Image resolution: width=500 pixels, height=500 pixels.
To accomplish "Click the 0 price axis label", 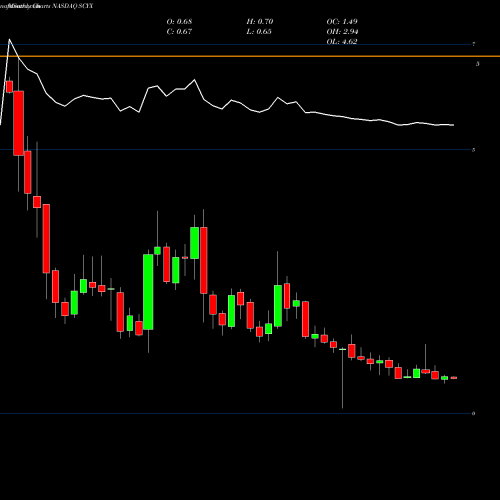I will [x=474, y=414].
